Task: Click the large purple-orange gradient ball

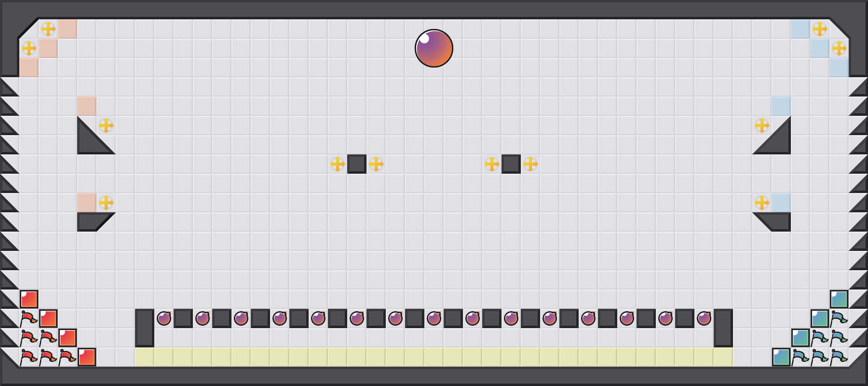Action: pyautogui.click(x=434, y=48)
